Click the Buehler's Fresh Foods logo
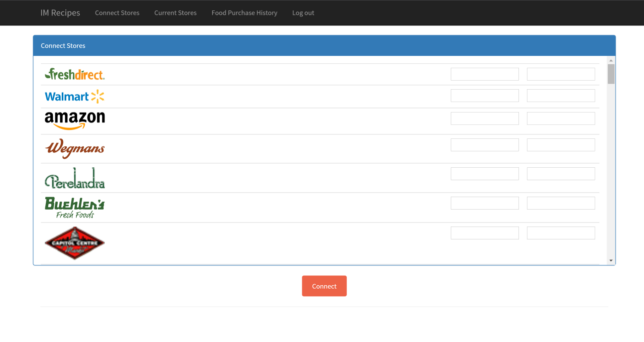 click(x=75, y=208)
